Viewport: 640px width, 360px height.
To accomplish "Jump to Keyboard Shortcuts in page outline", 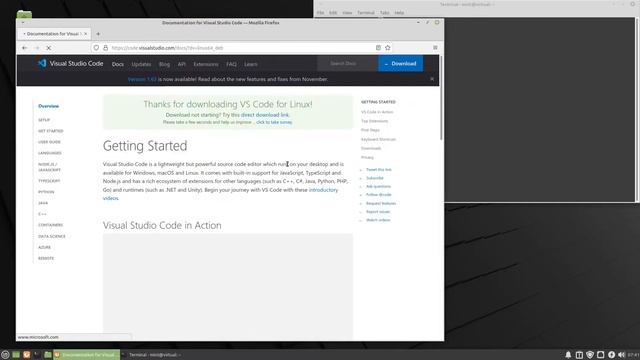I will point(378,139).
